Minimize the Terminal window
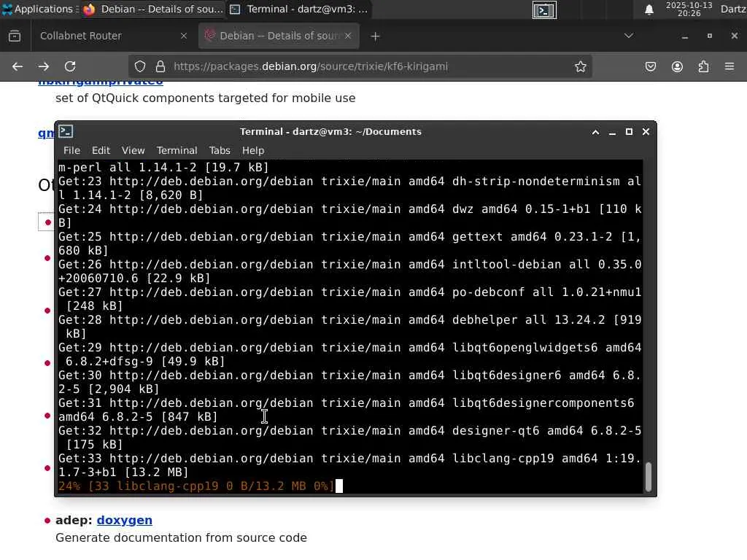 pos(612,132)
